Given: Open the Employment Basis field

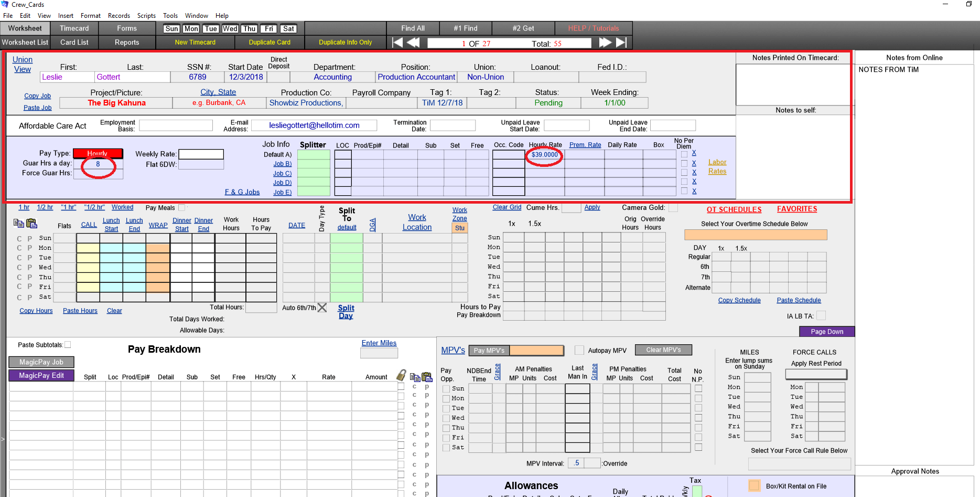Looking at the screenshot, I should point(176,125).
